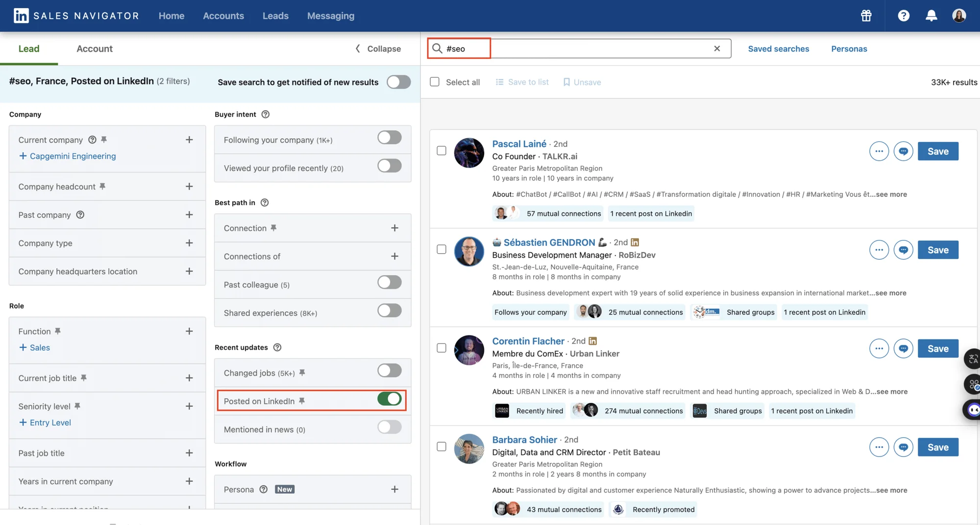Image resolution: width=980 pixels, height=525 pixels.
Task: Open Messaging in the top navigation
Action: coord(331,16)
